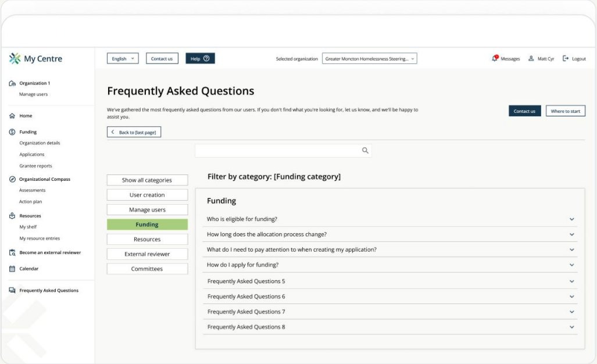The height and width of the screenshot is (364, 597).
Task: Select the External reviewer category
Action: tap(147, 254)
